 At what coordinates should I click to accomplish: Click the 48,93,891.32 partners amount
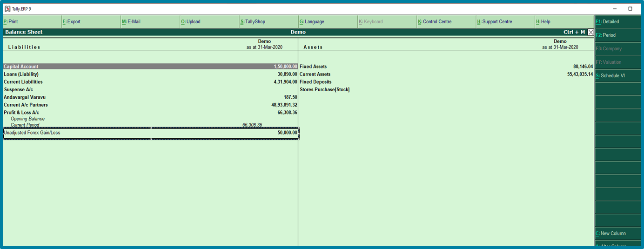click(284, 105)
